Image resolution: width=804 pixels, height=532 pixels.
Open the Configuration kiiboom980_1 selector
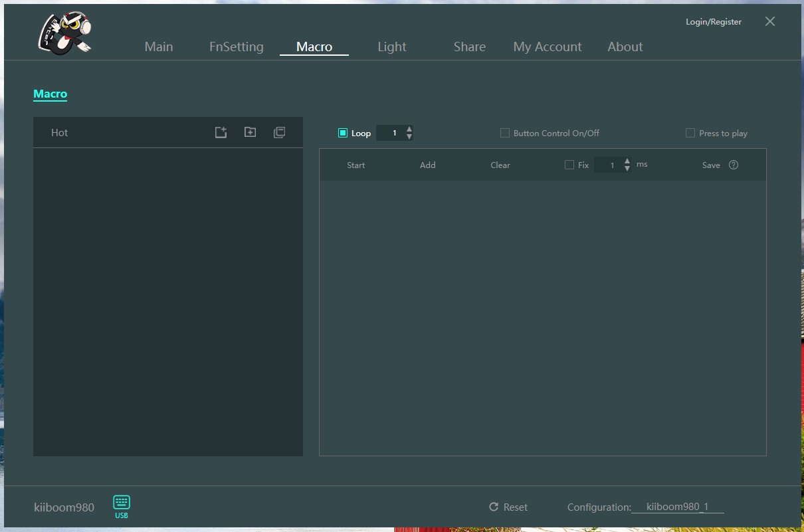click(677, 507)
